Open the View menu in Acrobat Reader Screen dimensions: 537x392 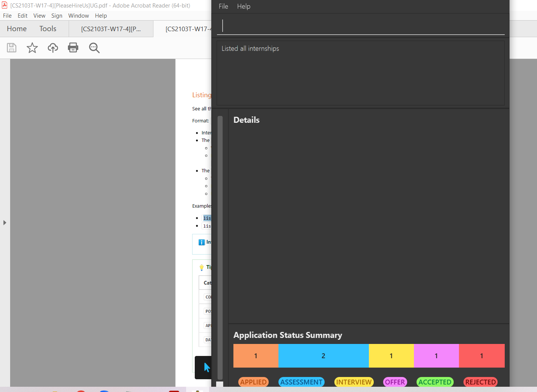pyautogui.click(x=39, y=16)
